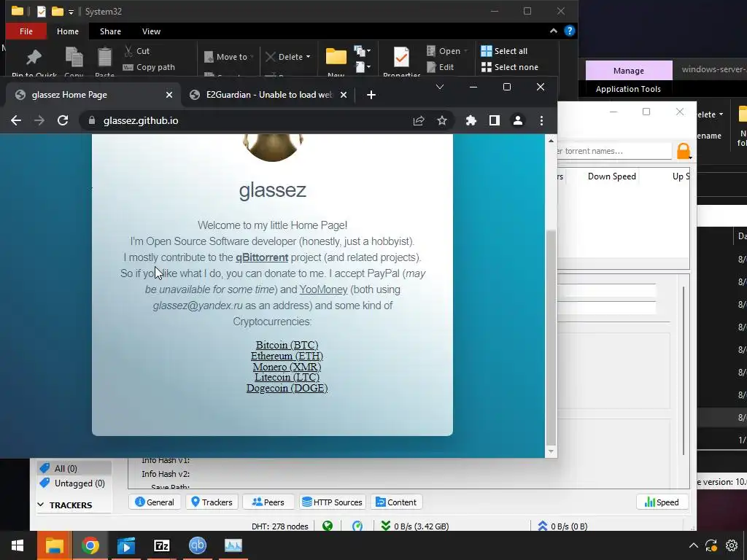Viewport: 747px width, 560px height.
Task: Toggle Chrome side panel
Action: pyautogui.click(x=495, y=120)
